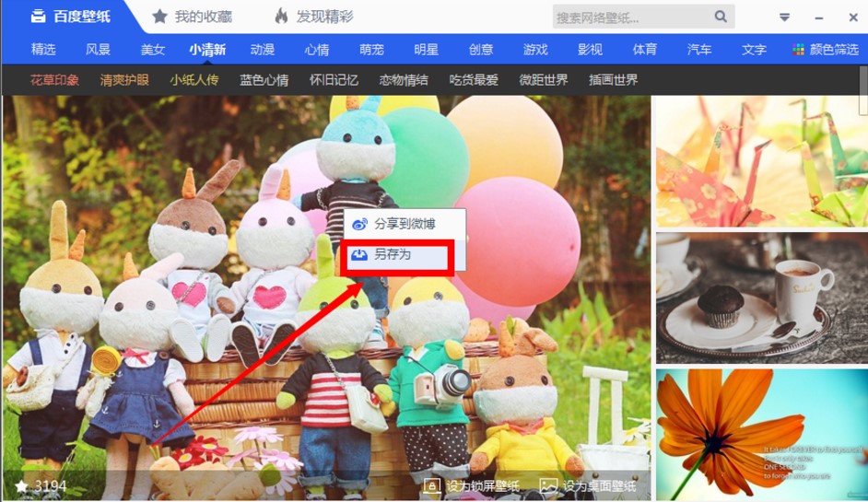The height and width of the screenshot is (502, 868).
Task: Choose the 蓝色心情 subcategory
Action: point(264,80)
